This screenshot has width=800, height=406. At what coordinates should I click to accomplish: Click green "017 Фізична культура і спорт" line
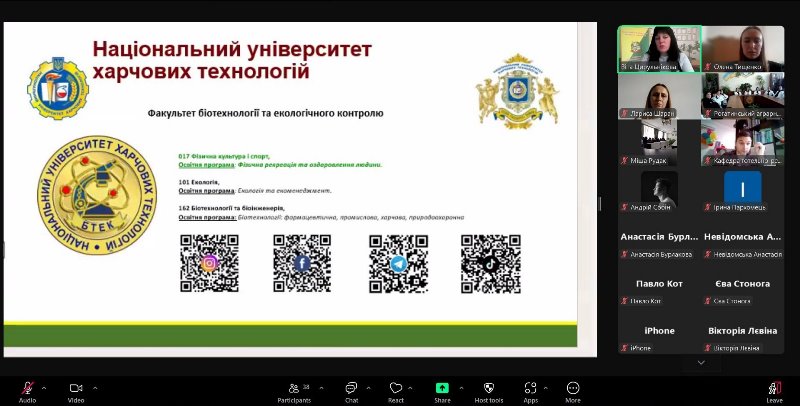click(x=224, y=156)
